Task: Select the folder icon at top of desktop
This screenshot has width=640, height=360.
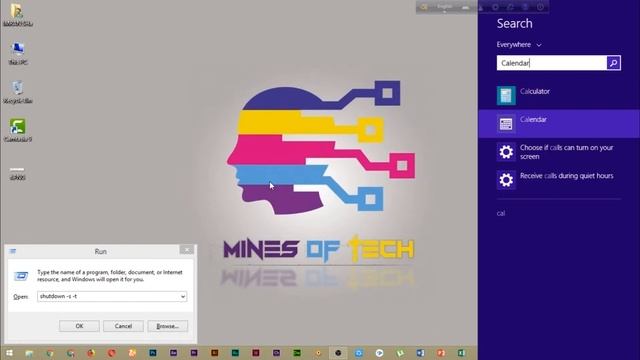Action: (x=18, y=15)
